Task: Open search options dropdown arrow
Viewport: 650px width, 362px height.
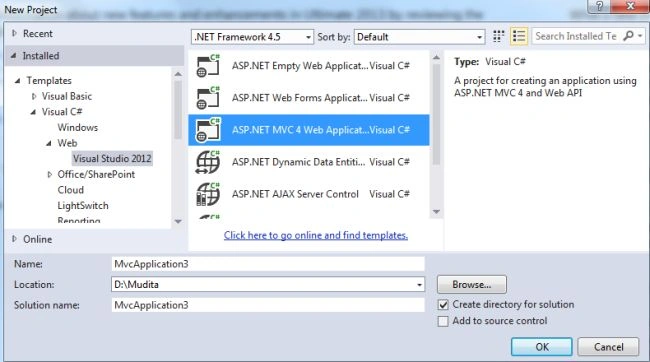Action: (x=640, y=36)
